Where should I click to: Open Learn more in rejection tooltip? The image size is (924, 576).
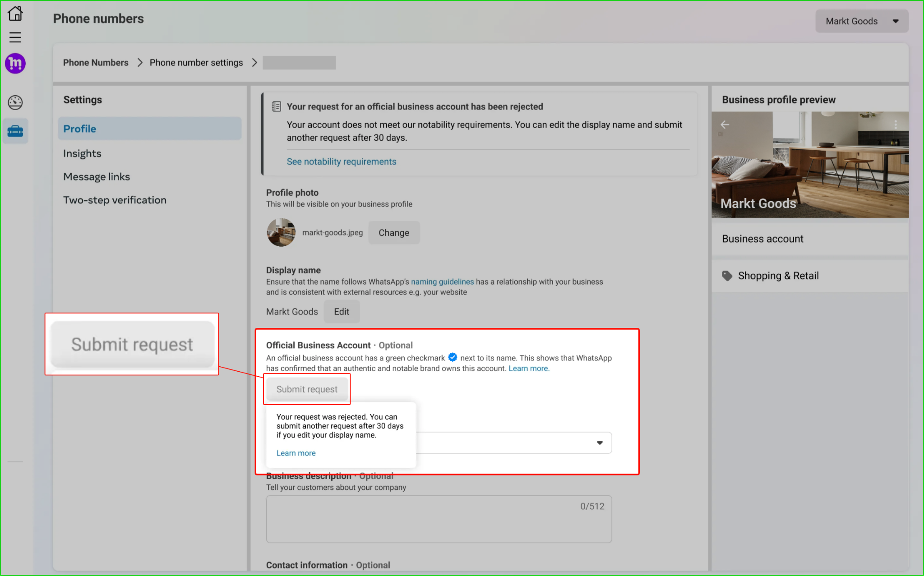pos(296,453)
